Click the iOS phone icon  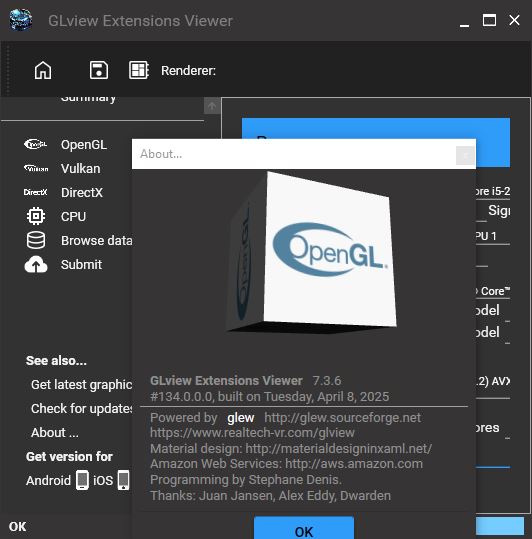click(x=123, y=480)
